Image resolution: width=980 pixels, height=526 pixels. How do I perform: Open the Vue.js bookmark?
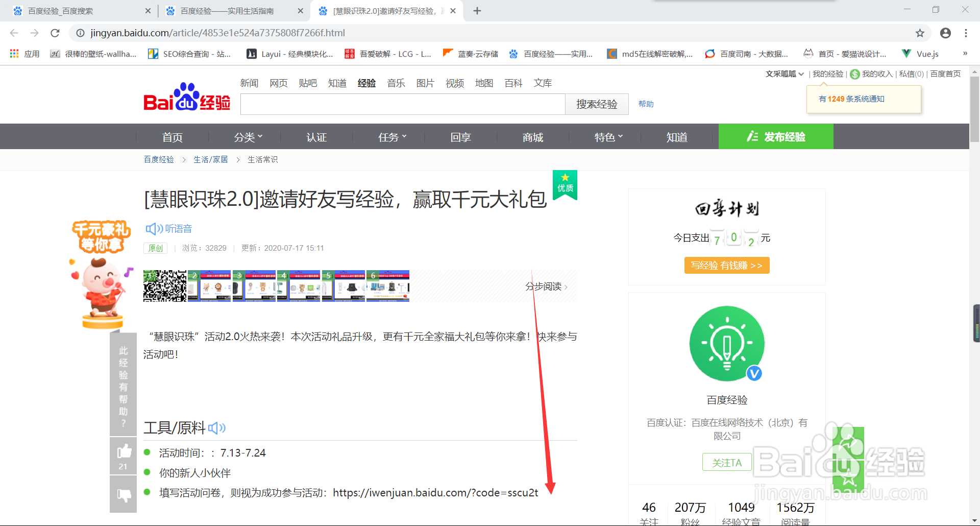(x=920, y=54)
